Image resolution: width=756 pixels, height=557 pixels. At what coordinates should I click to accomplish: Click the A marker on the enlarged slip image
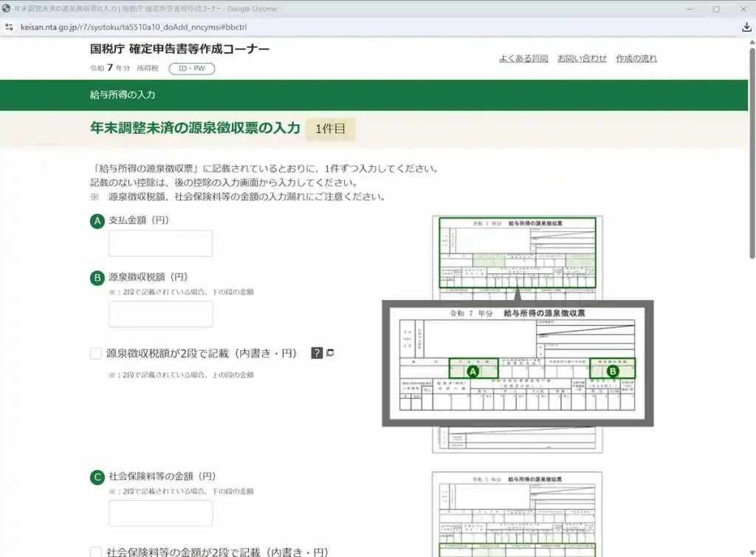[x=473, y=371]
